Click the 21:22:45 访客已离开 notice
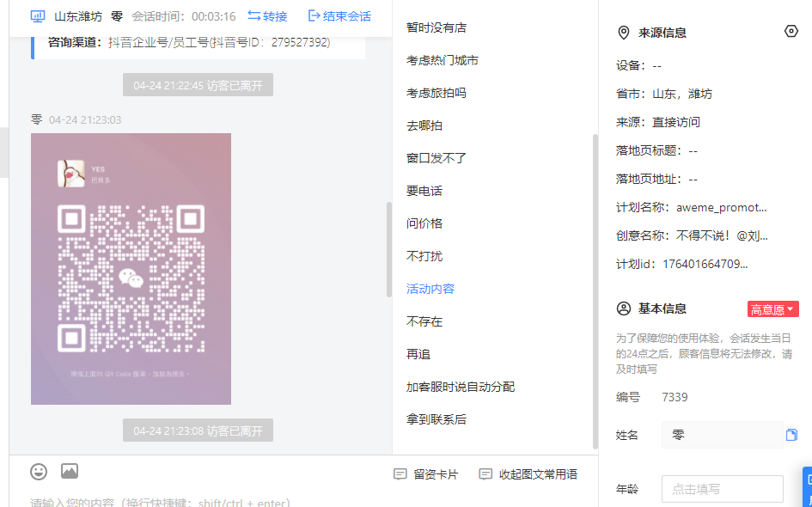Screen dimensions: 812x507 pyautogui.click(x=198, y=85)
